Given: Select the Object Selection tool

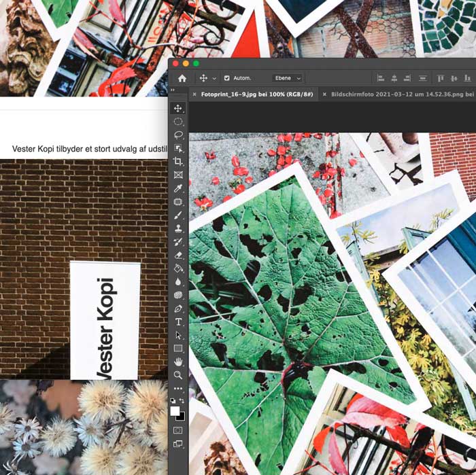Looking at the screenshot, I should point(178,148).
